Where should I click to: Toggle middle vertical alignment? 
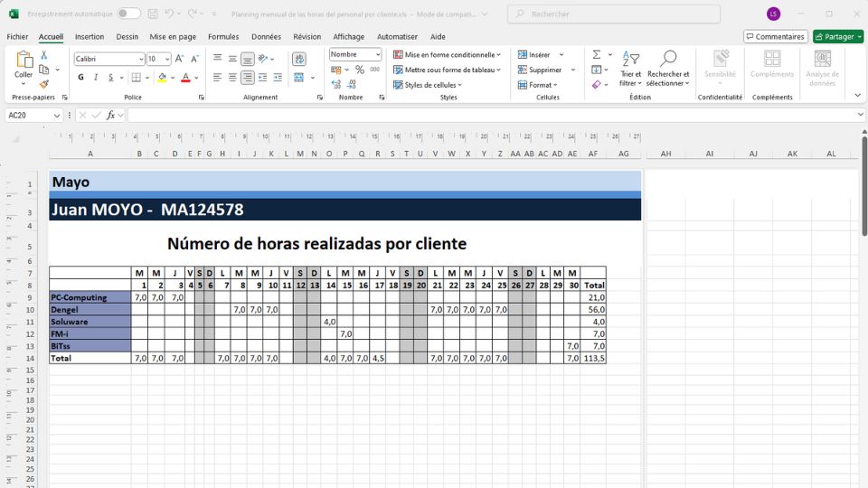[x=232, y=59]
